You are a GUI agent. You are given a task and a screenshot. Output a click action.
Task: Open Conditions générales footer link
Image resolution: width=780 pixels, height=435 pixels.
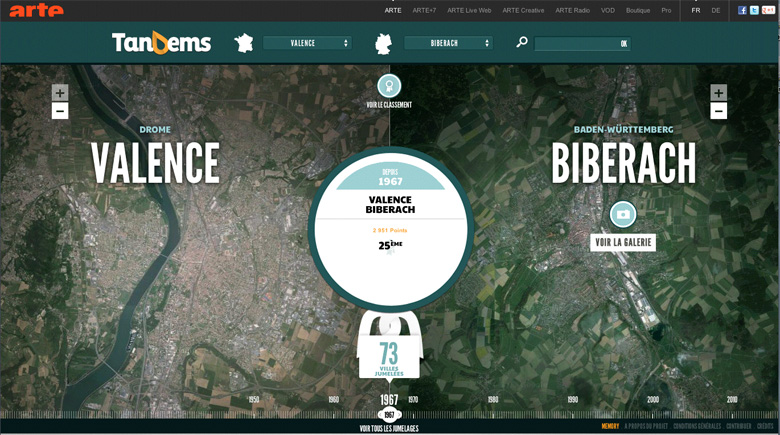[x=697, y=426]
